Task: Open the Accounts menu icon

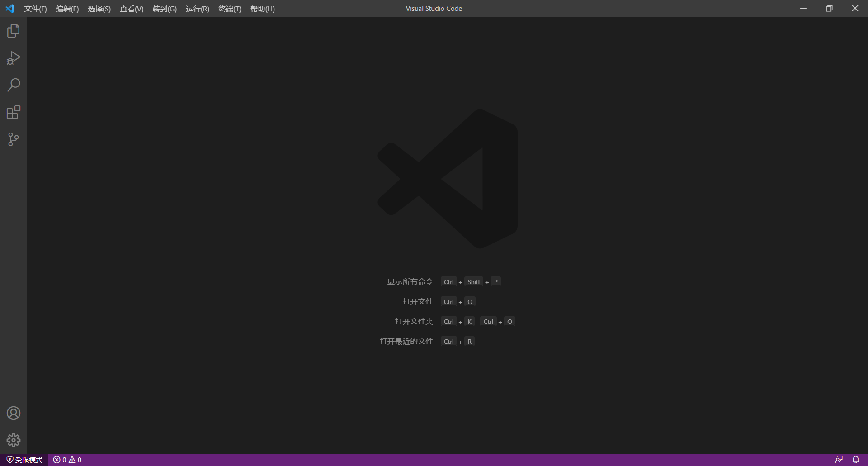Action: (x=14, y=413)
